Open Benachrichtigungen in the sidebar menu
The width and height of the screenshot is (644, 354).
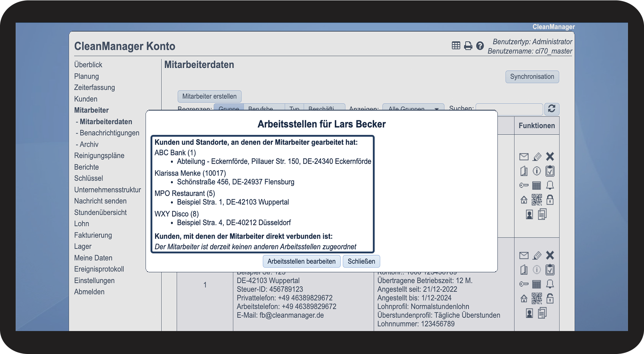click(109, 133)
